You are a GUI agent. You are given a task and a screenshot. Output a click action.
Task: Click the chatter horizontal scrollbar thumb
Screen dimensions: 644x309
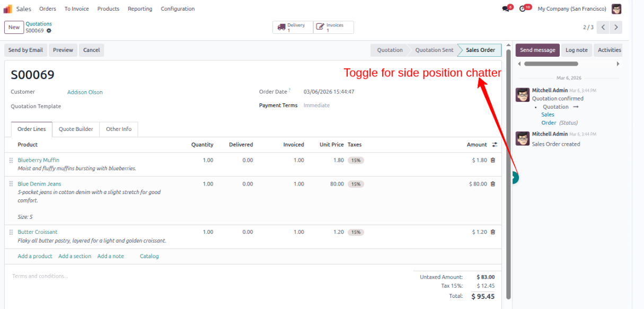coord(551,64)
